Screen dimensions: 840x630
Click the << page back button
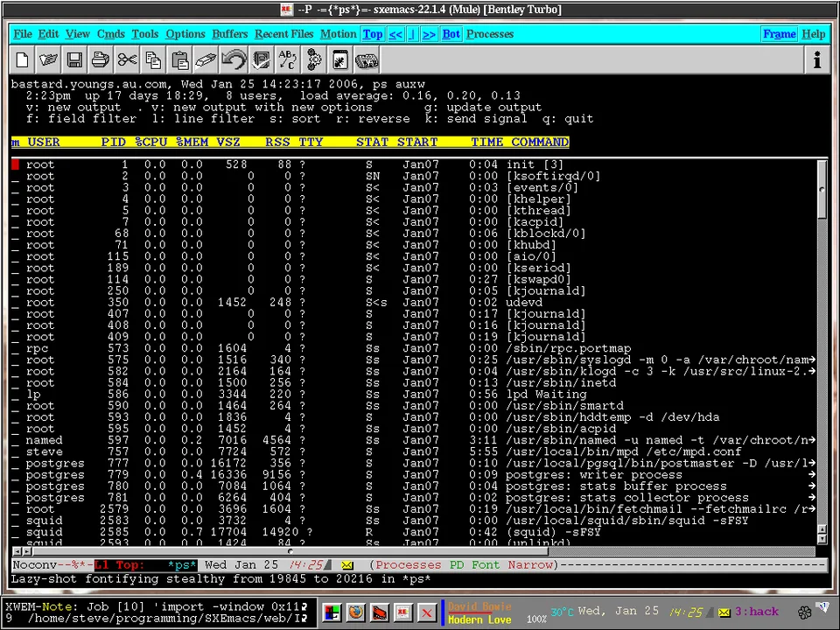click(x=395, y=34)
